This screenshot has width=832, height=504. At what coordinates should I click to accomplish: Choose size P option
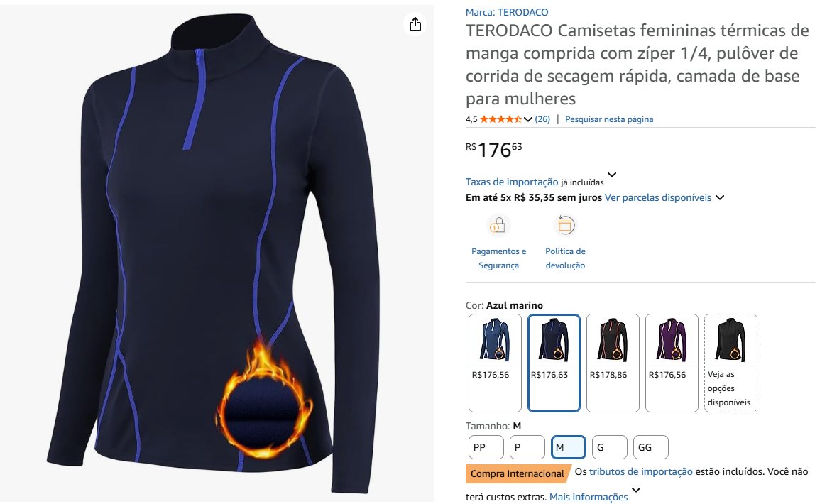click(x=527, y=447)
